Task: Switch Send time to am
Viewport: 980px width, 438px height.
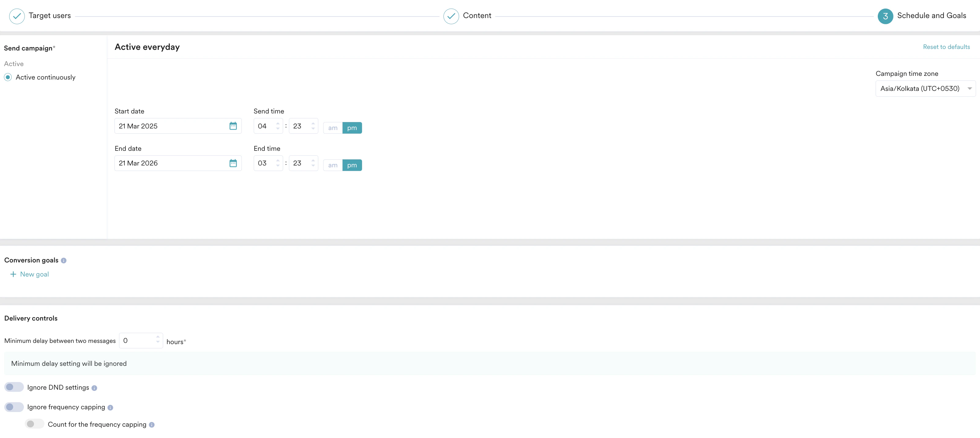Action: (x=332, y=128)
